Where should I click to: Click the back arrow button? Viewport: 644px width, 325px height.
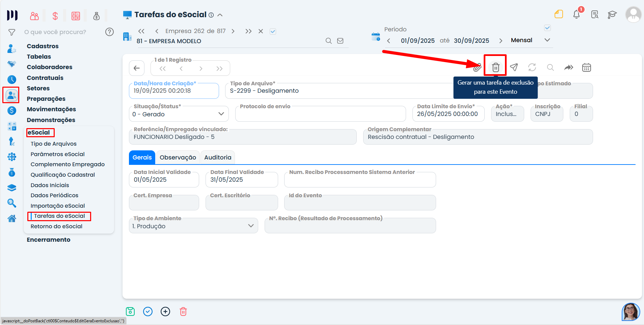click(x=137, y=68)
